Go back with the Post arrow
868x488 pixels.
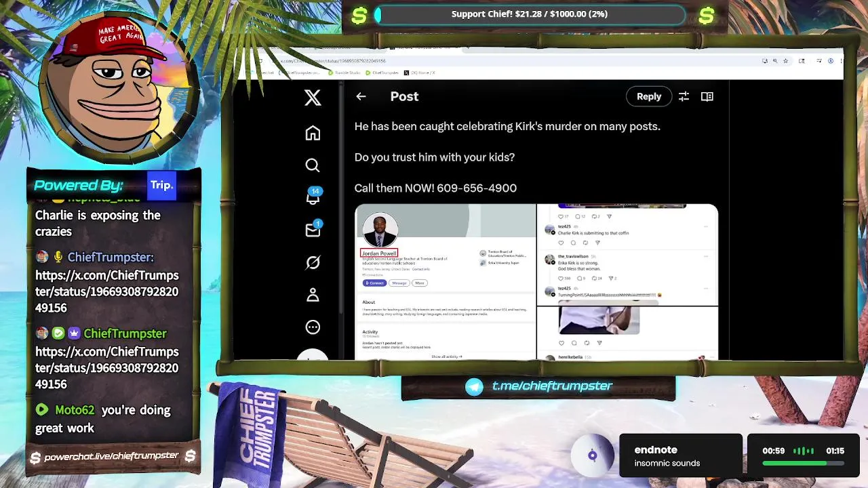361,96
